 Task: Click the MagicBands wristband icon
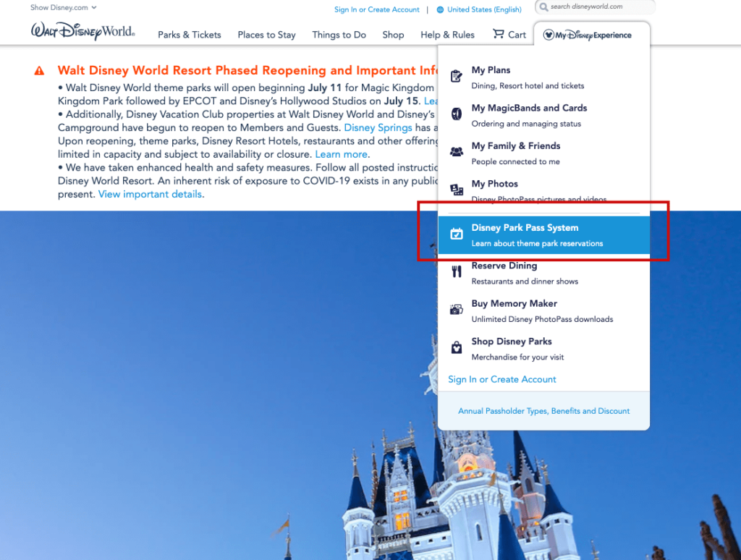click(456, 114)
